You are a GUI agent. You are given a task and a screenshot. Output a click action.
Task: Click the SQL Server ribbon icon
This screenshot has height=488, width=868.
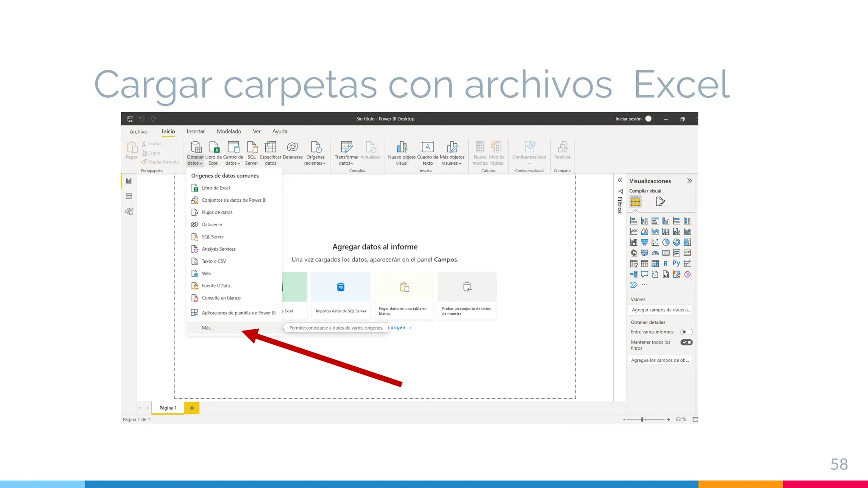click(252, 153)
